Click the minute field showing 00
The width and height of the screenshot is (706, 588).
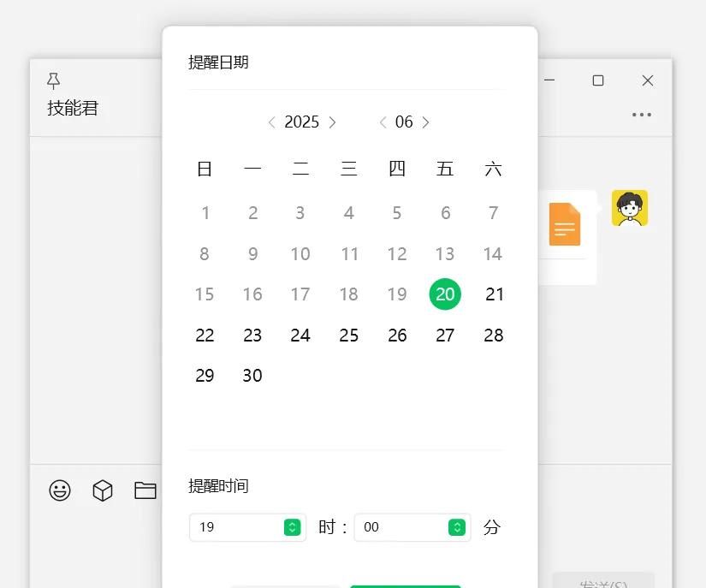(412, 527)
